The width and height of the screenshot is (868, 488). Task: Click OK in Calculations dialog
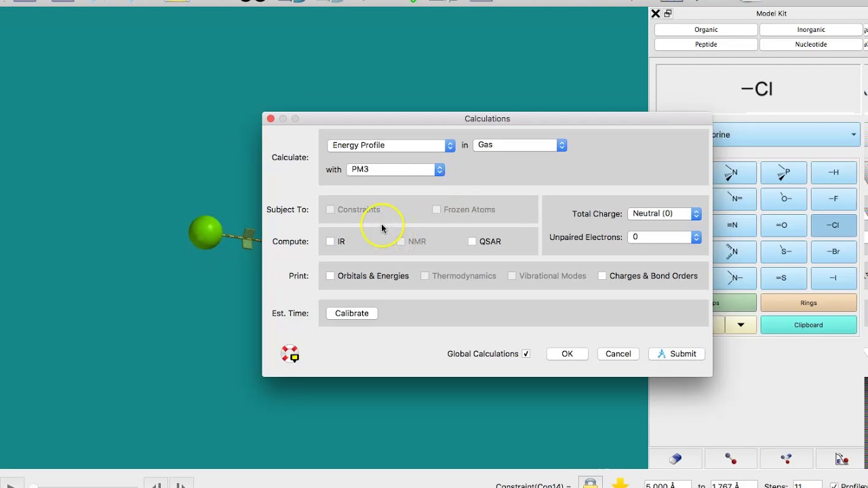(x=568, y=354)
